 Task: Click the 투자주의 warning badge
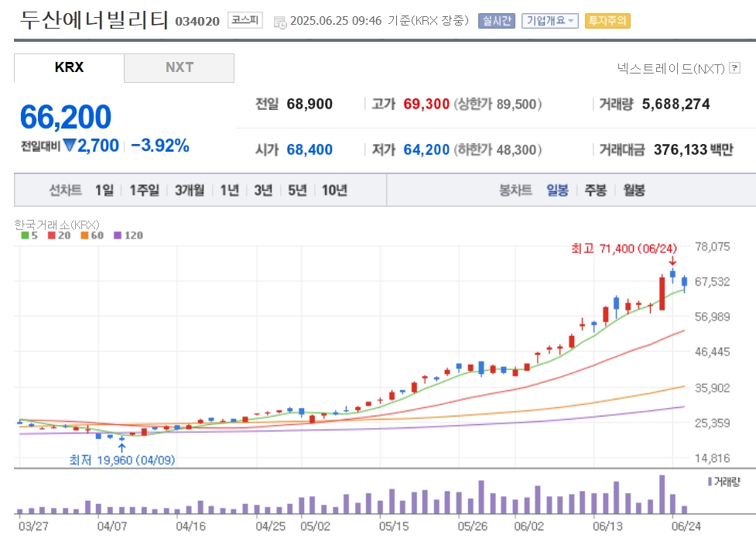[x=607, y=21]
